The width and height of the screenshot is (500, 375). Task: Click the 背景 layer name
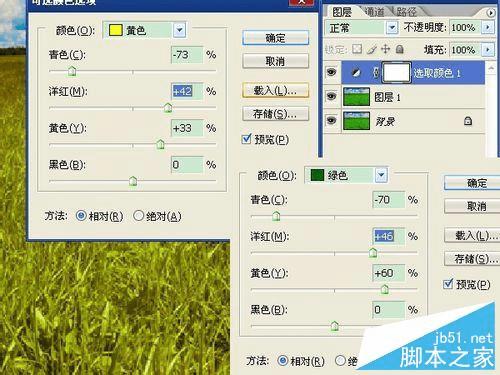[x=385, y=121]
